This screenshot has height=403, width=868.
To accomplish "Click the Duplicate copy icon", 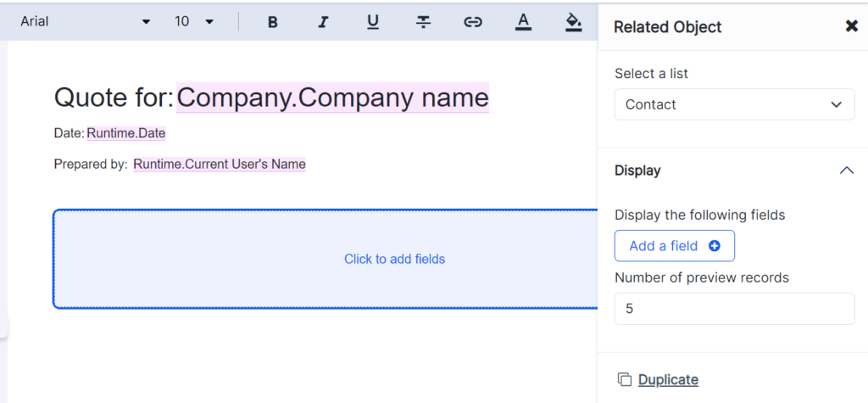I will [x=625, y=380].
